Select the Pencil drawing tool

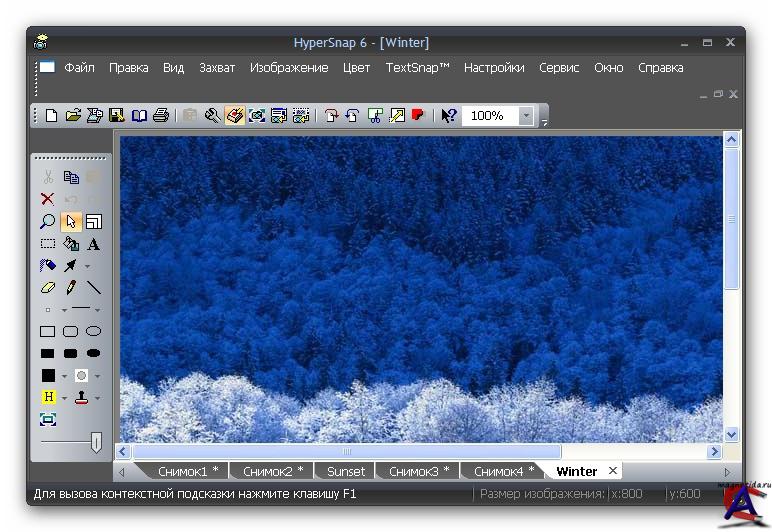coord(70,288)
